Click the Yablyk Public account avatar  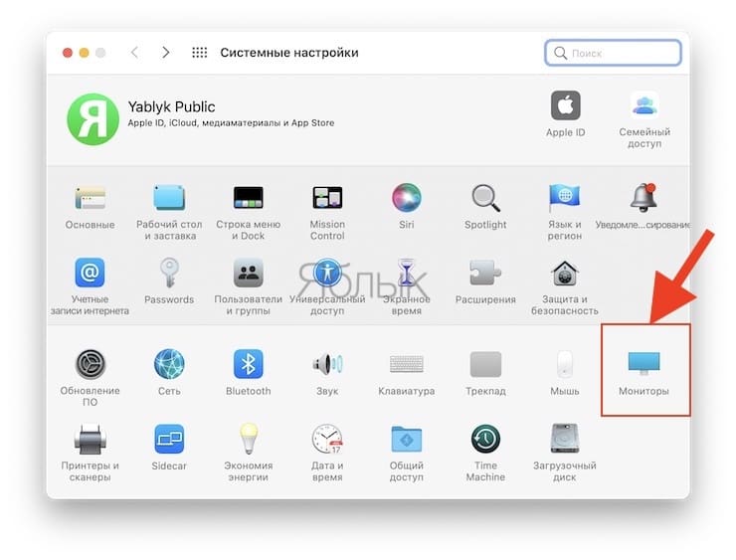click(x=92, y=119)
